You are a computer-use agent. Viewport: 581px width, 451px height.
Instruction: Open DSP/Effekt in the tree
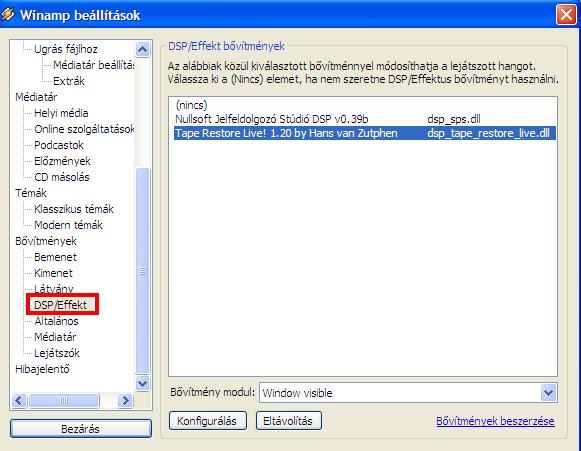click(60, 305)
